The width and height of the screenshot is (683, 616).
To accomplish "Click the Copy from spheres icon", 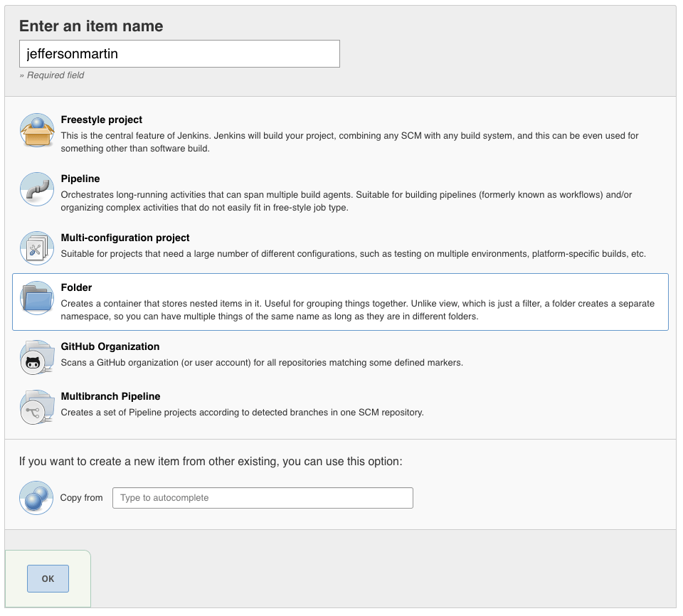I will tap(36, 498).
